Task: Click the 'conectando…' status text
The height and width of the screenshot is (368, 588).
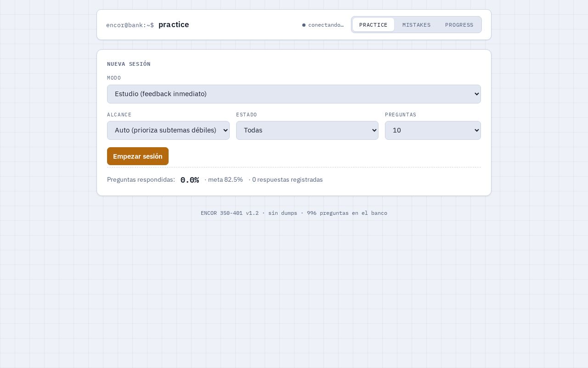Action: coord(326,25)
